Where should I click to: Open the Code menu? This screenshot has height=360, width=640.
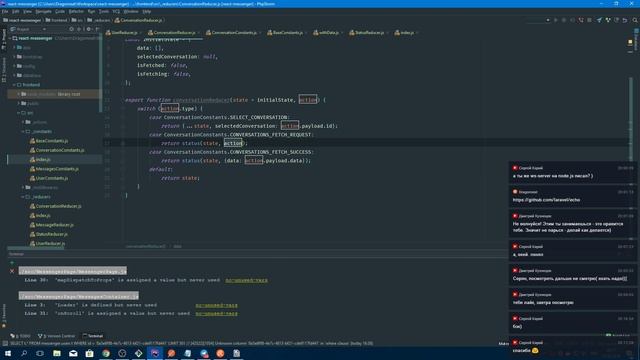[60, 11]
